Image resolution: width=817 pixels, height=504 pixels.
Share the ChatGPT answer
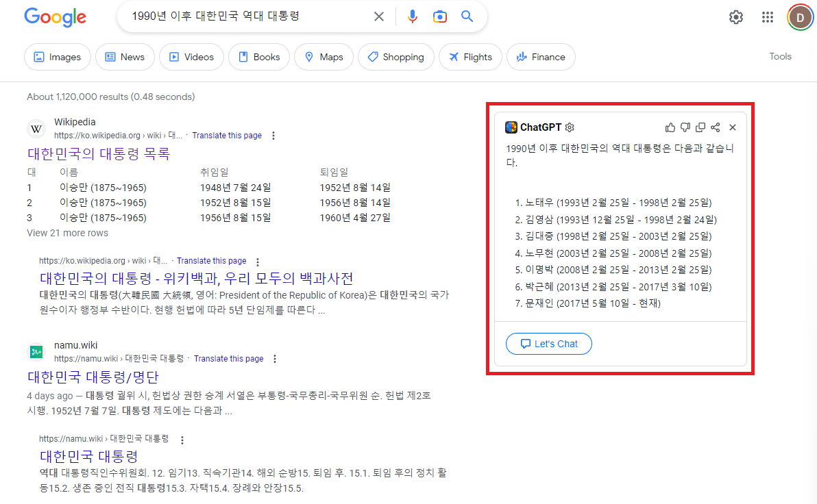(716, 127)
